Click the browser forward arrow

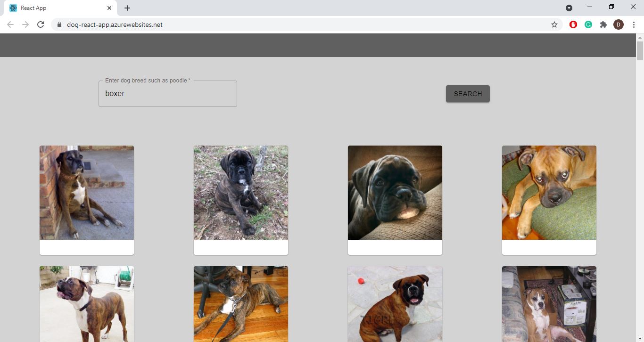click(25, 24)
